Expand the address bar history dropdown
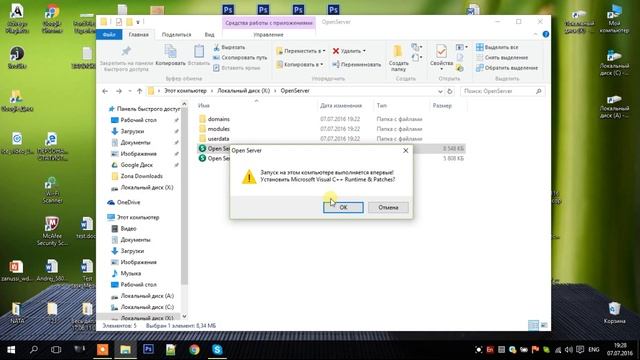The image size is (640, 360). [440, 91]
